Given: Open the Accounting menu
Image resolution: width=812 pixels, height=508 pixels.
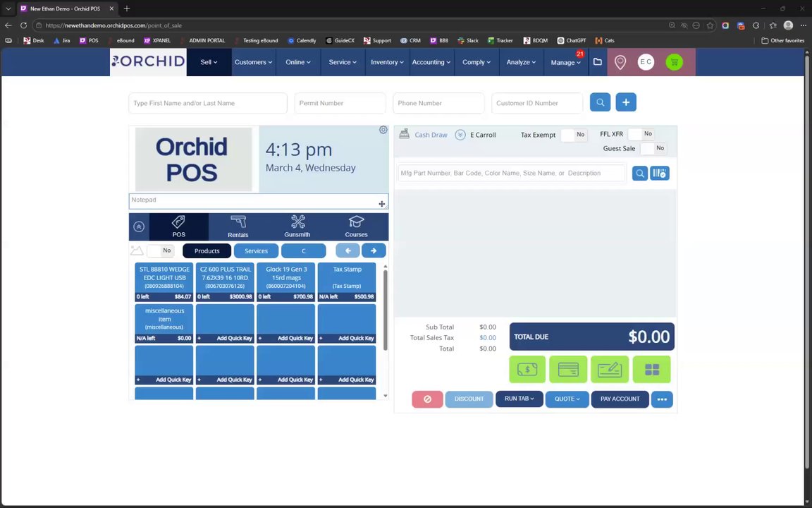Looking at the screenshot, I should 431,62.
